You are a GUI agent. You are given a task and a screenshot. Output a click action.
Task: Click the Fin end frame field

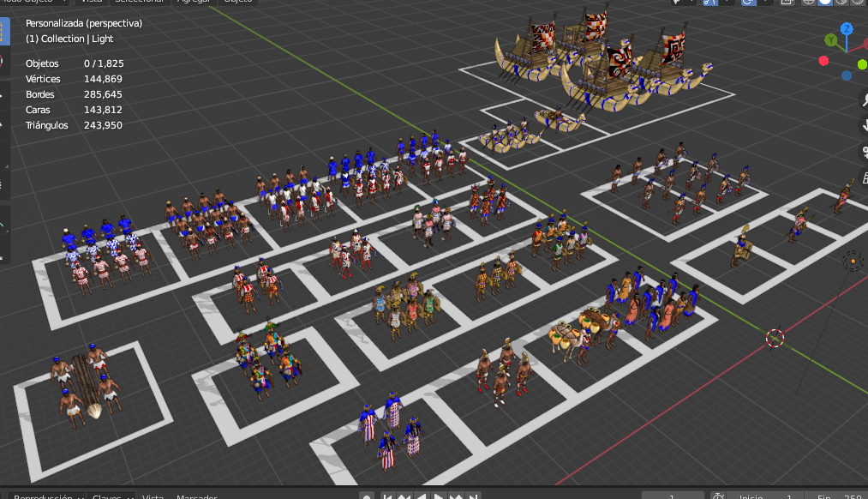(837, 496)
